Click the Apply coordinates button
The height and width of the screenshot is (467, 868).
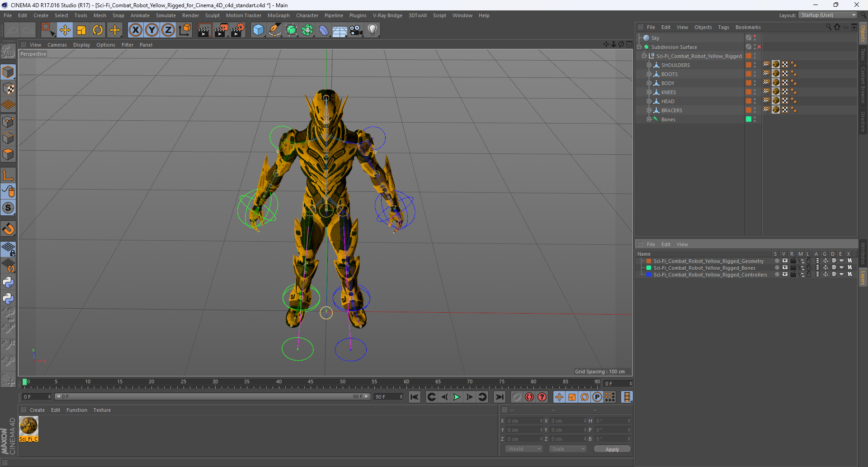612,449
